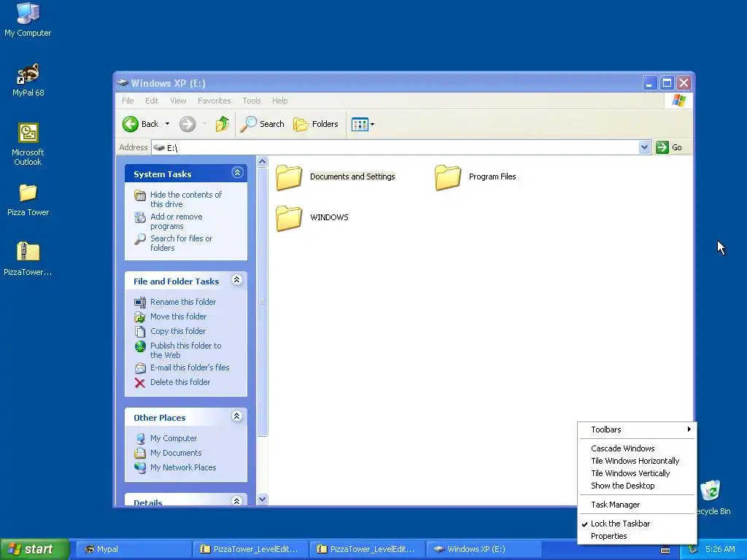Toggle the Details panel chevron
The image size is (747, 560).
(237, 500)
